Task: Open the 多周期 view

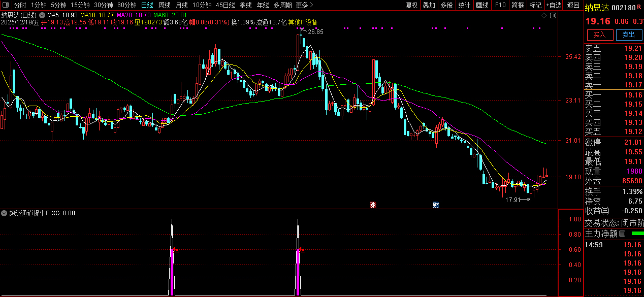Action: coord(282,5)
